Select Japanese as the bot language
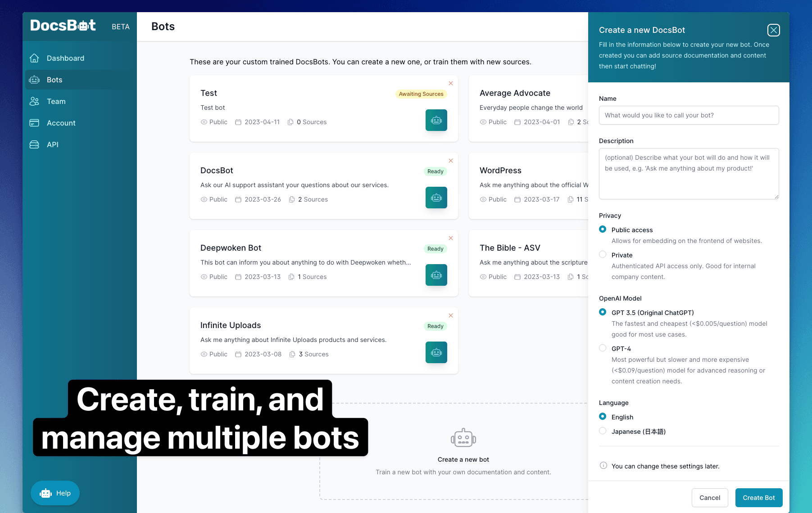The image size is (812, 513). pyautogui.click(x=603, y=431)
